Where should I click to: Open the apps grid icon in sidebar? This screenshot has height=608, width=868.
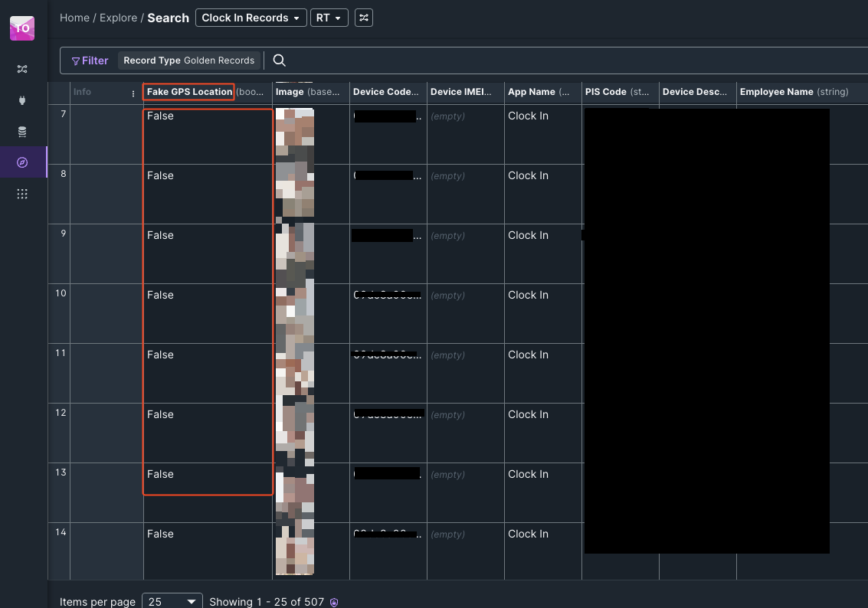click(22, 194)
